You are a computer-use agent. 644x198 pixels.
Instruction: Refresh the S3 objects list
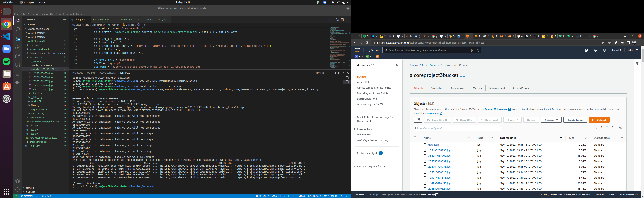click(418, 120)
